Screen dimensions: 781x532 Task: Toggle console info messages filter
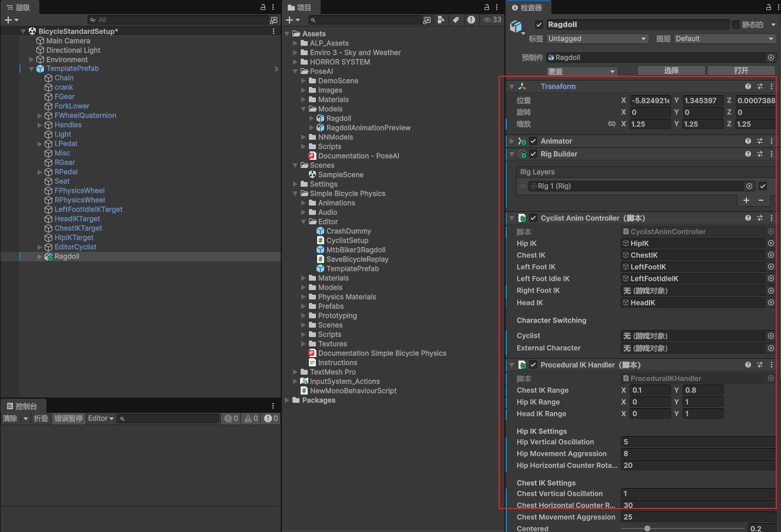pos(231,419)
